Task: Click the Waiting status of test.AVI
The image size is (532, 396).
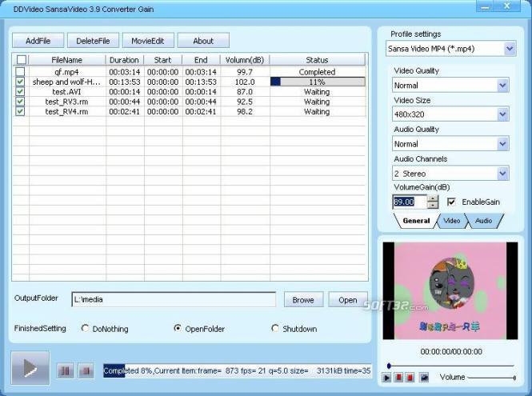Action: coord(317,92)
